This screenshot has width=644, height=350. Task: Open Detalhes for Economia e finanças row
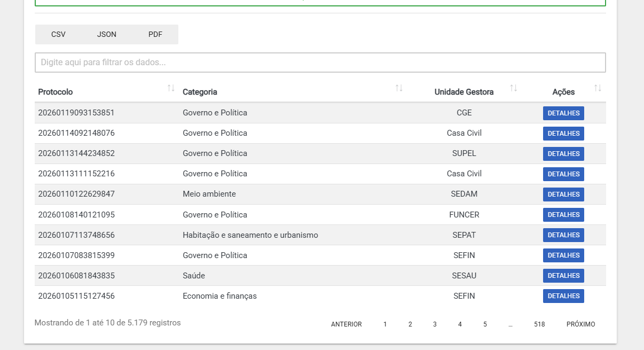pos(563,296)
